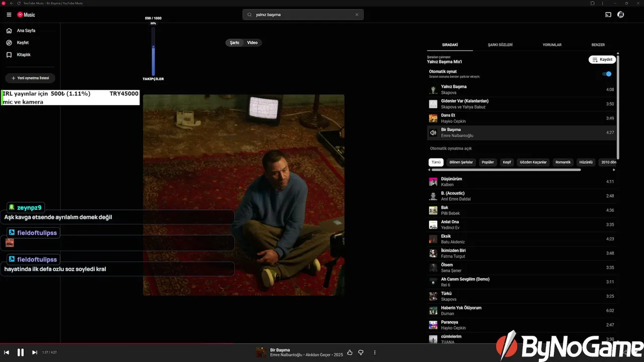The height and width of the screenshot is (362, 644).
Task: Click the Bir Başıma title in player bar
Action: [x=280, y=350]
